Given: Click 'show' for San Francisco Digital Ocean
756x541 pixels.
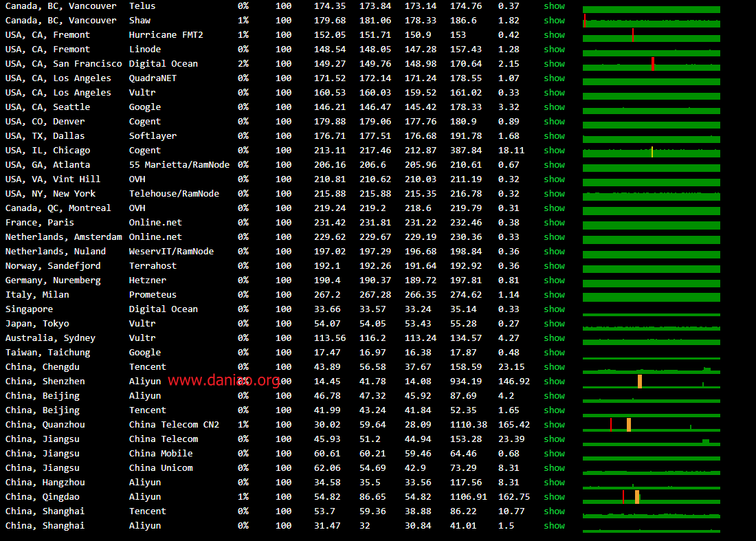Looking at the screenshot, I should point(554,64).
